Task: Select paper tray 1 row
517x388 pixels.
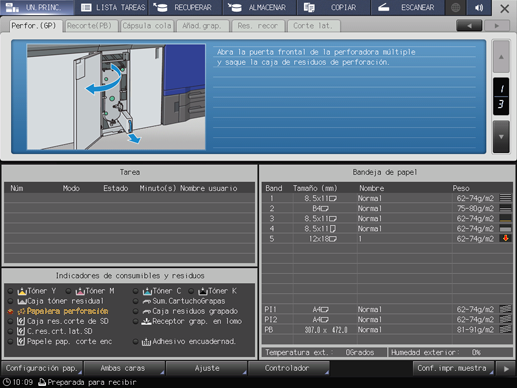Action: [387, 198]
